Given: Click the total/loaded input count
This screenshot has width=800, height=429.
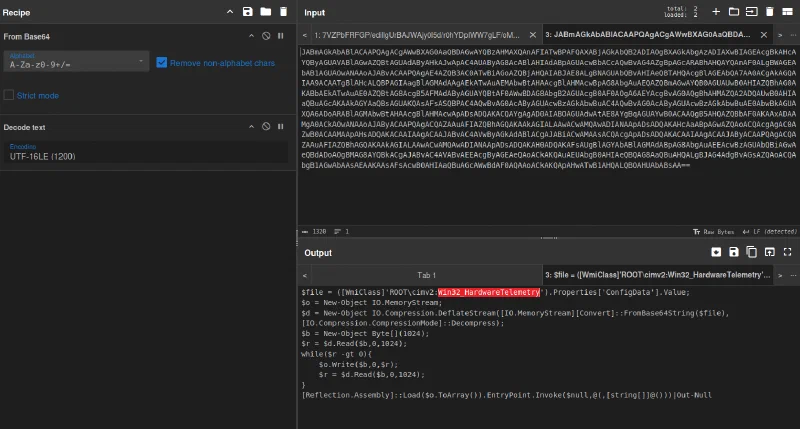Looking at the screenshot, I should [x=681, y=12].
